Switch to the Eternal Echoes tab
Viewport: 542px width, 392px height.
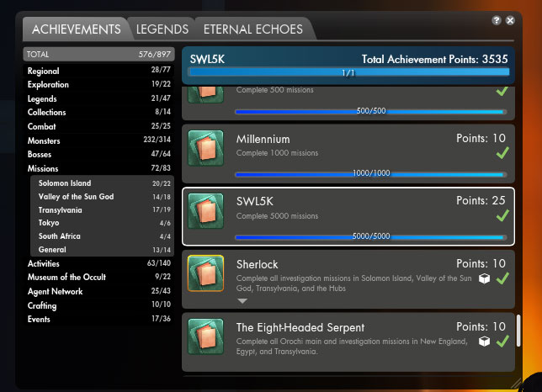tap(253, 29)
